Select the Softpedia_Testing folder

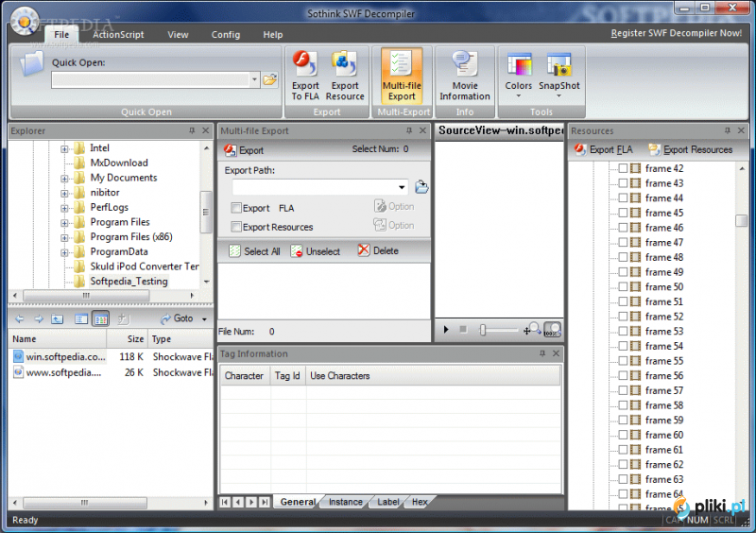(129, 282)
